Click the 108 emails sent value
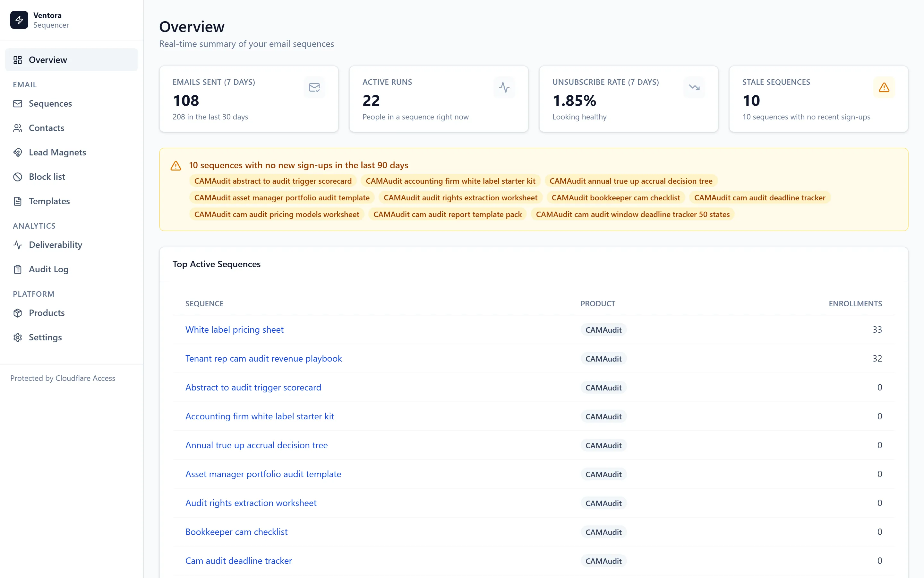The width and height of the screenshot is (924, 578). pyautogui.click(x=186, y=101)
